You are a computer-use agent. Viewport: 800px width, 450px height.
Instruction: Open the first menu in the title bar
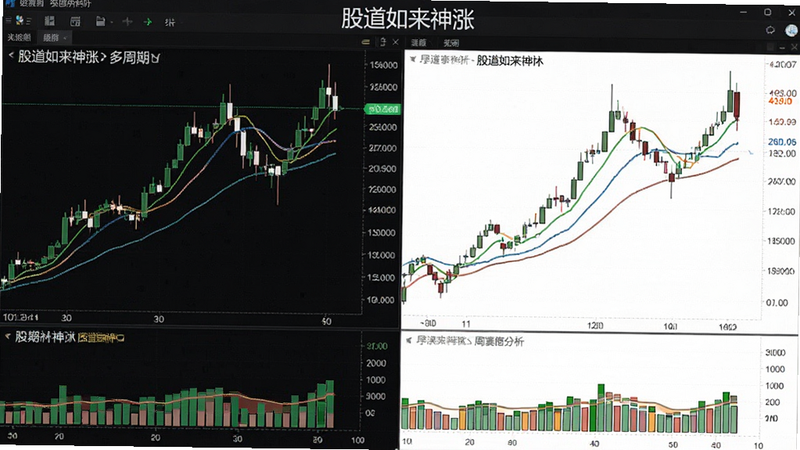point(32,3)
